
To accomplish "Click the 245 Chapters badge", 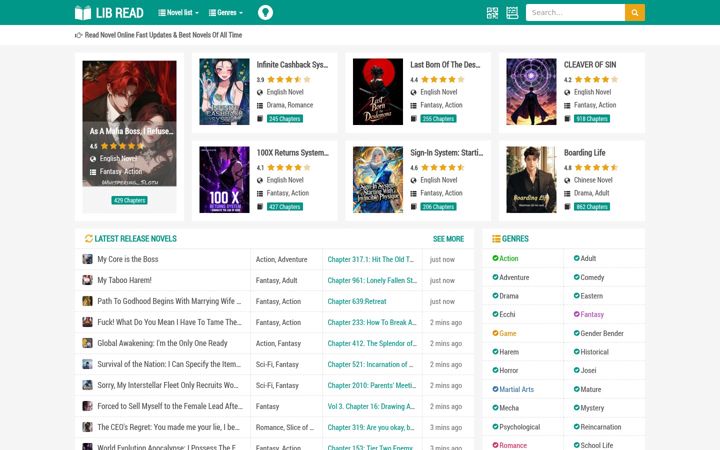I will coord(285,118).
